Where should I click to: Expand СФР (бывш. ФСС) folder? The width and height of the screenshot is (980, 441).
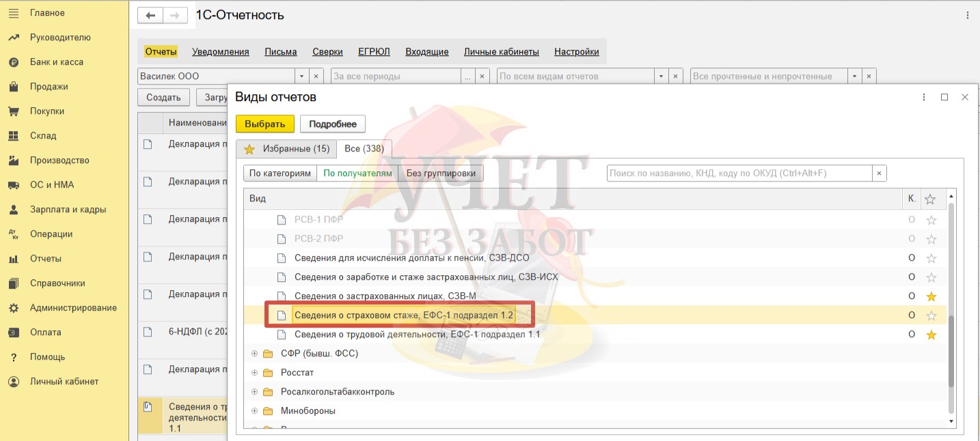(254, 354)
